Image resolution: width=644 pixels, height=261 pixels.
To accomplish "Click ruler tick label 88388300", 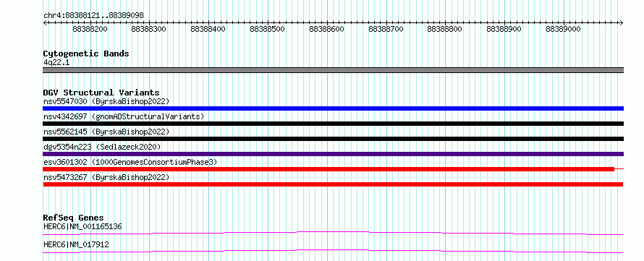I will [149, 29].
